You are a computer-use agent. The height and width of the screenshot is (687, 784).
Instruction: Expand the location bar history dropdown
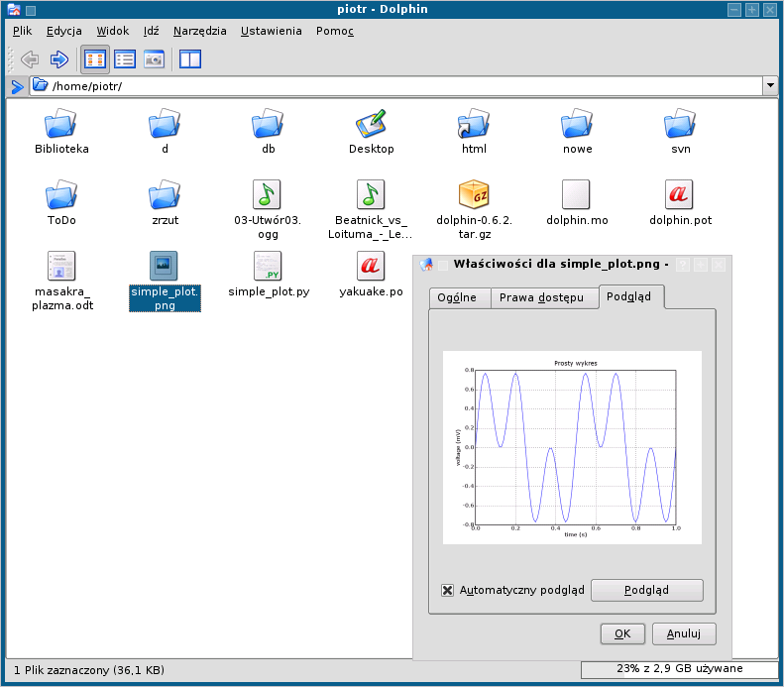[x=769, y=86]
